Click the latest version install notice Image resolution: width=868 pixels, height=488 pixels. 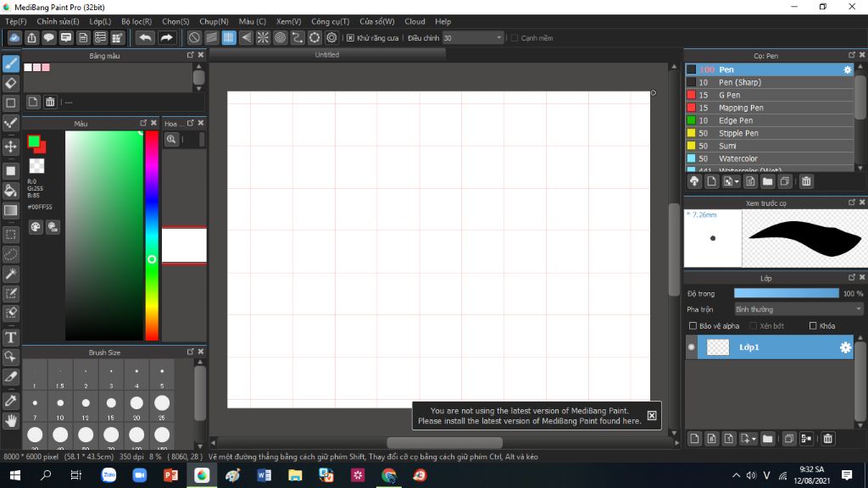click(x=529, y=415)
